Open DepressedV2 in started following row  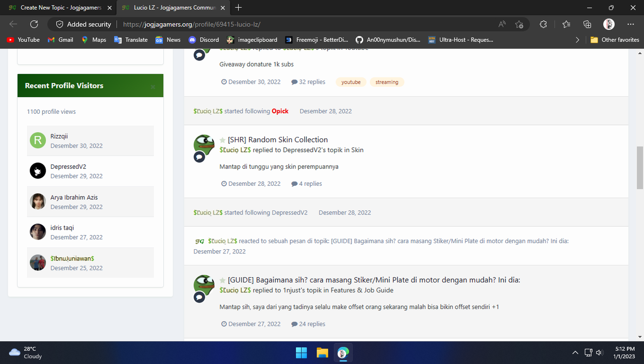click(290, 212)
